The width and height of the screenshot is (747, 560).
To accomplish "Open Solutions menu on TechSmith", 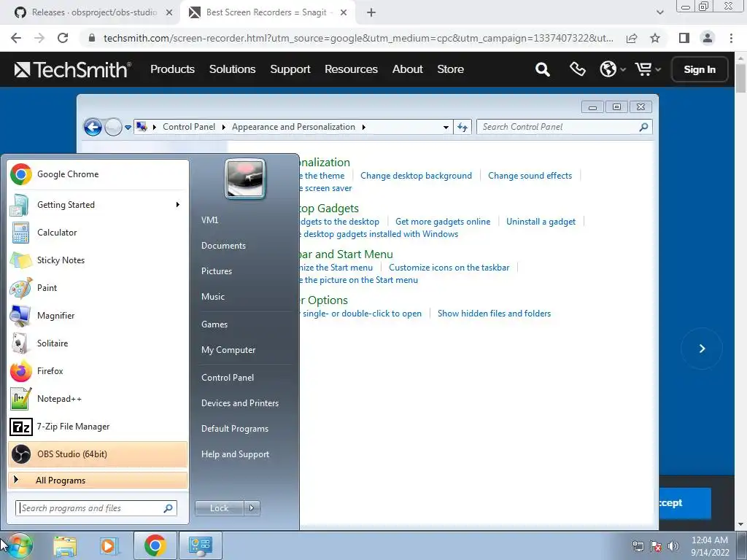I will [233, 69].
